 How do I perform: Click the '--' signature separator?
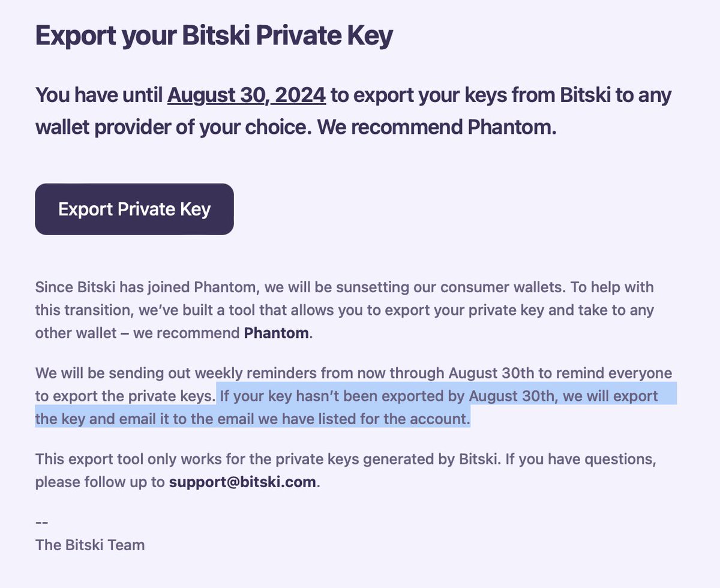click(41, 522)
